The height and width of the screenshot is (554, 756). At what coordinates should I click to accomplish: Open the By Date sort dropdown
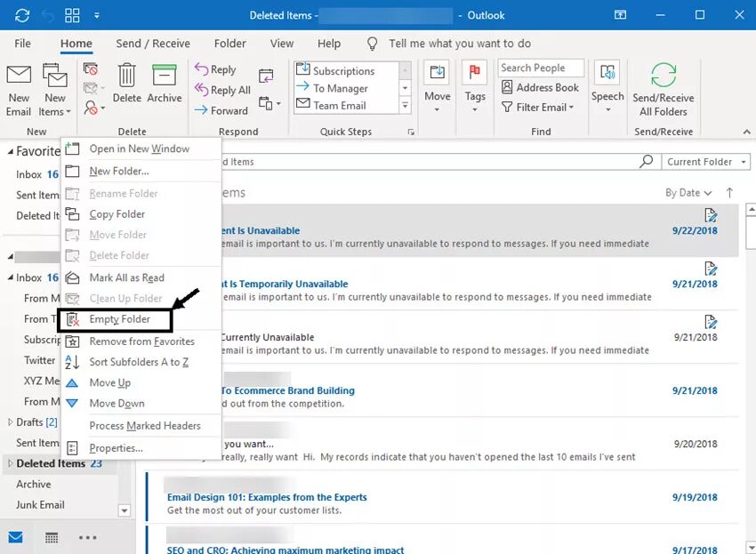[688, 193]
